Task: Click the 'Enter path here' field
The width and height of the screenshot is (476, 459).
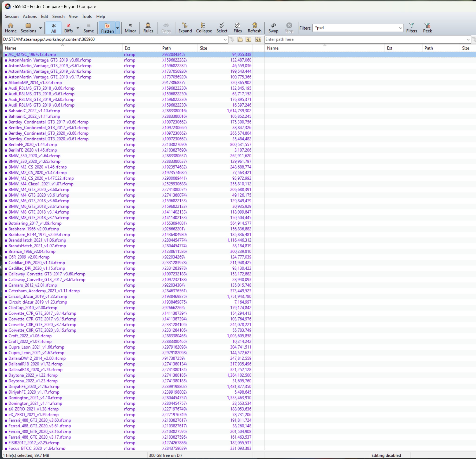Action: (x=364, y=40)
